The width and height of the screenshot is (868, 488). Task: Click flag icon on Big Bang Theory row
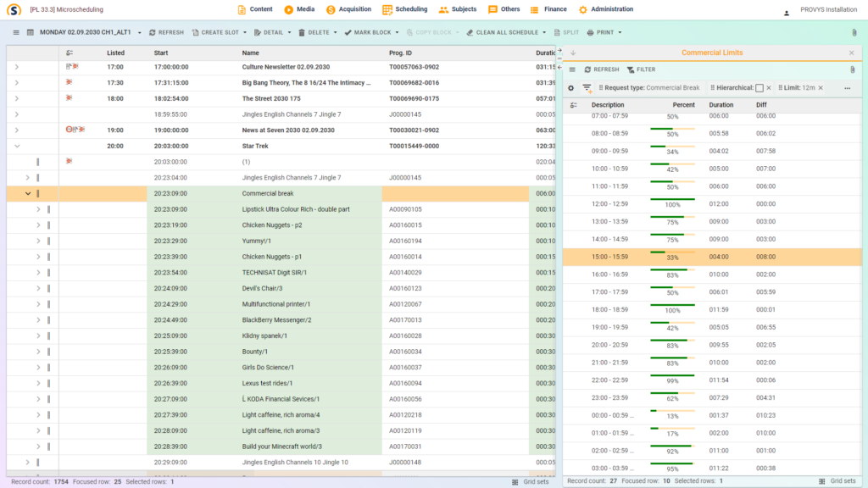(x=69, y=82)
